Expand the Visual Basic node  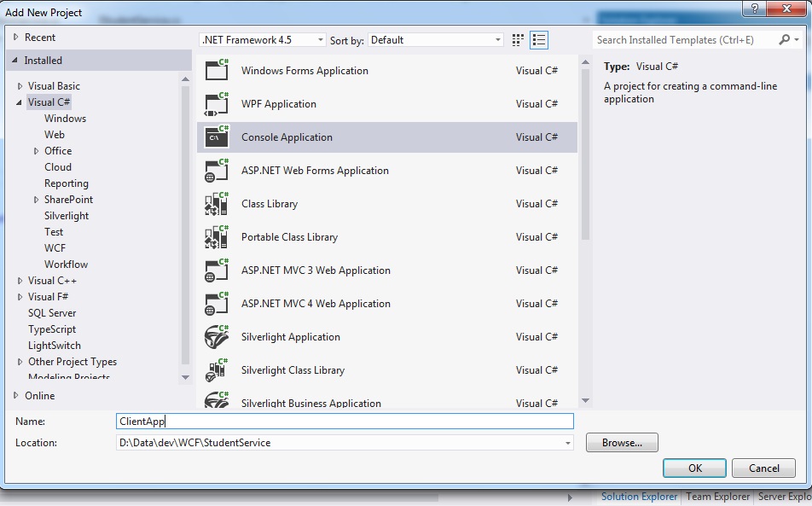pos(20,86)
